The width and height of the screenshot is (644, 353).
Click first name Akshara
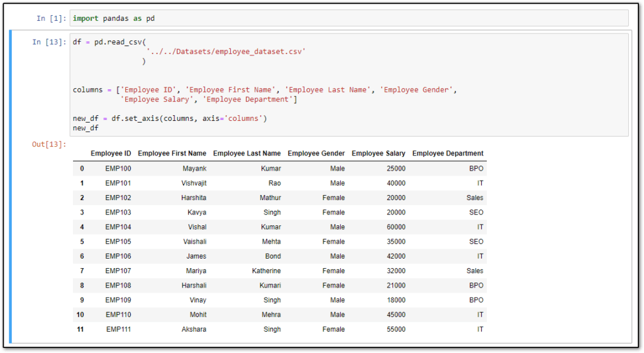pos(194,329)
